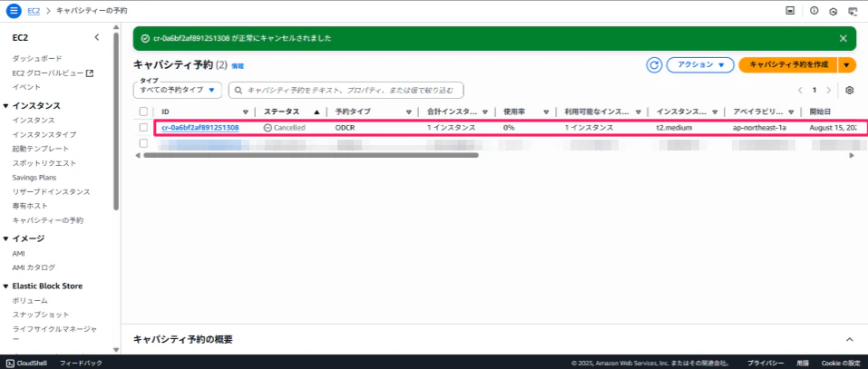Open the すべての予約タイプ type dropdown
This screenshot has height=369, width=868.
pyautogui.click(x=177, y=90)
